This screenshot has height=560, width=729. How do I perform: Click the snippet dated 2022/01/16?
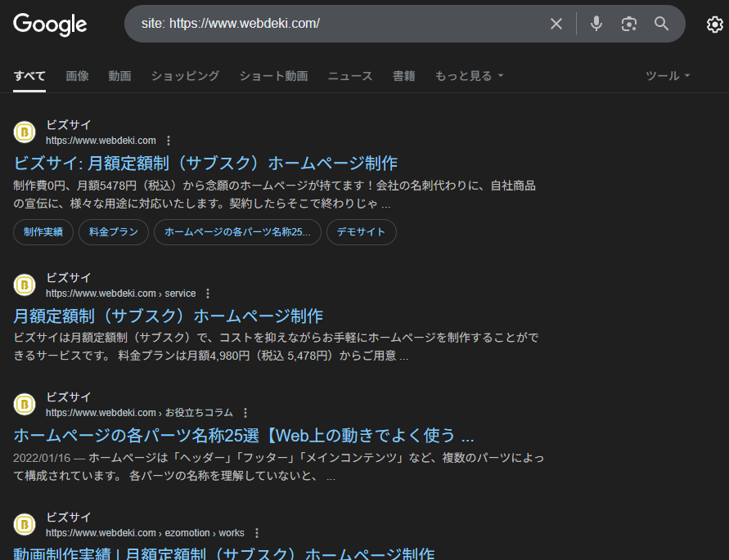(278, 467)
